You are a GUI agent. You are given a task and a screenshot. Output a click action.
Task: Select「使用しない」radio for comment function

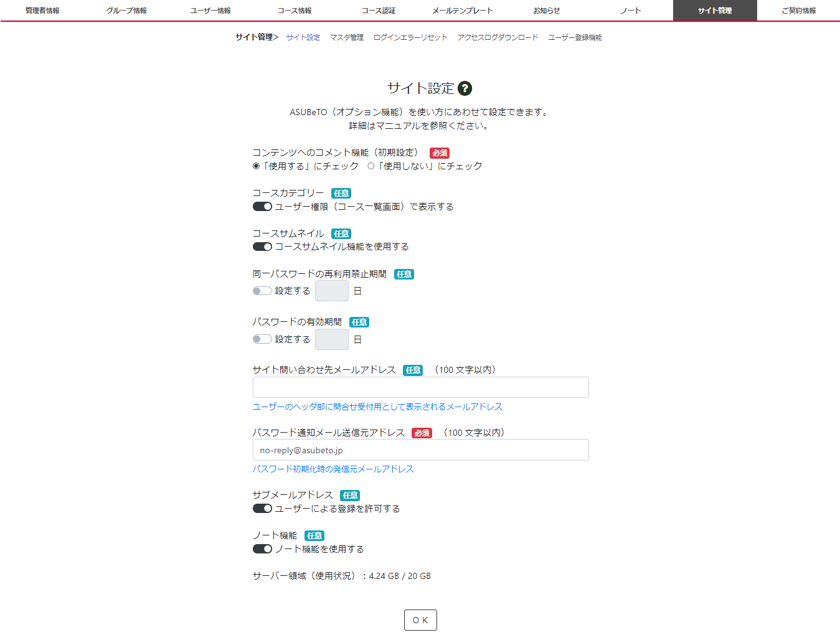tap(371, 166)
